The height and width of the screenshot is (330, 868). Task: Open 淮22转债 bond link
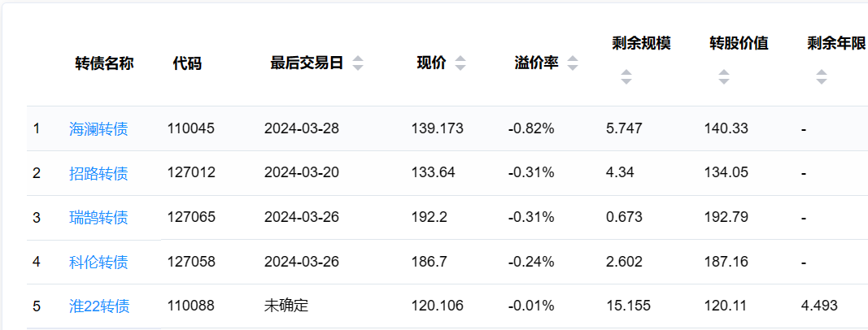99,306
